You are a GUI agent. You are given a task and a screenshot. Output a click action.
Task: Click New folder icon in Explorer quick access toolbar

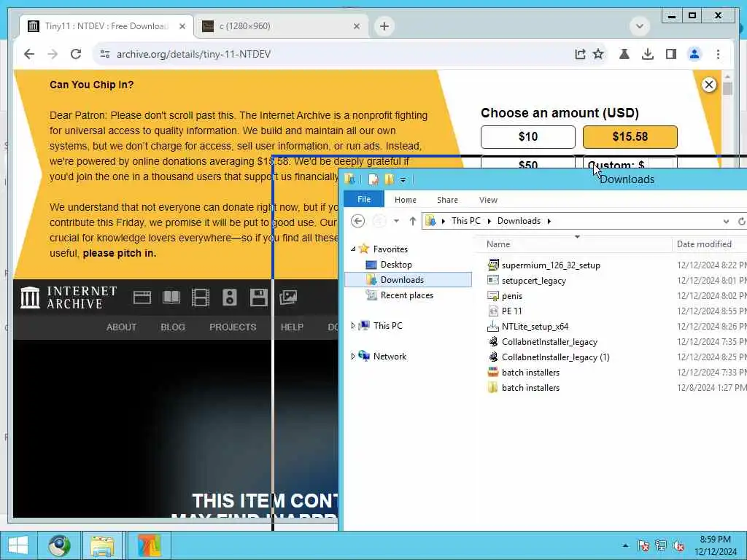click(390, 179)
